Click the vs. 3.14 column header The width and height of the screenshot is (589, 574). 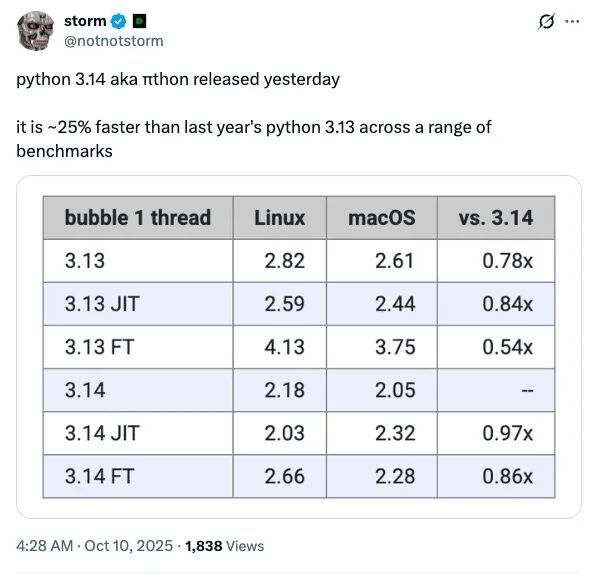[x=496, y=218]
